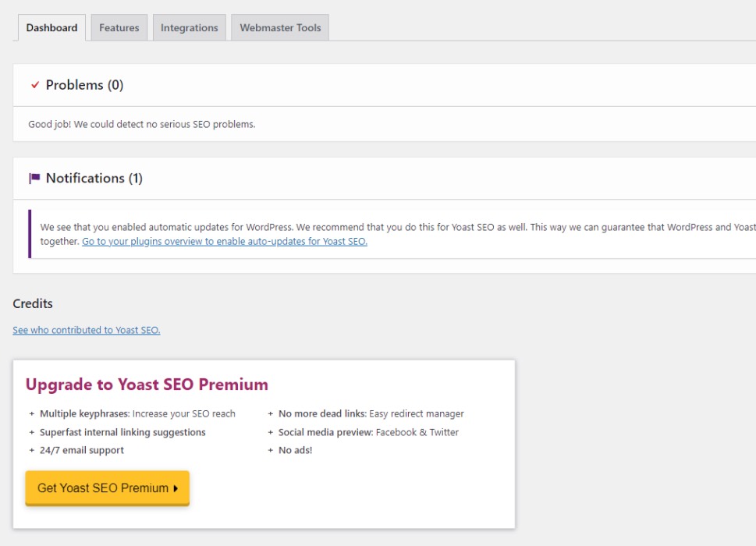The height and width of the screenshot is (546, 756).
Task: See who contributed to Yoast SEO
Action: point(86,330)
